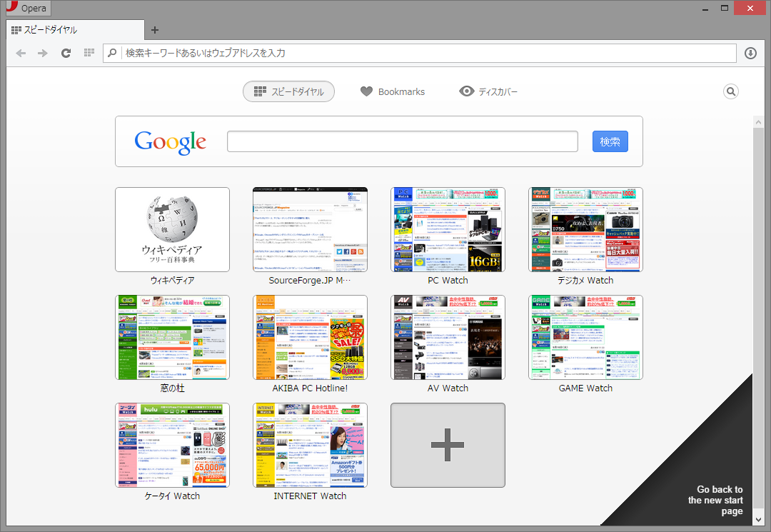This screenshot has height=532, width=771.
Task: Open the デジカメ Watch speed dial thumbnail
Action: (x=585, y=230)
